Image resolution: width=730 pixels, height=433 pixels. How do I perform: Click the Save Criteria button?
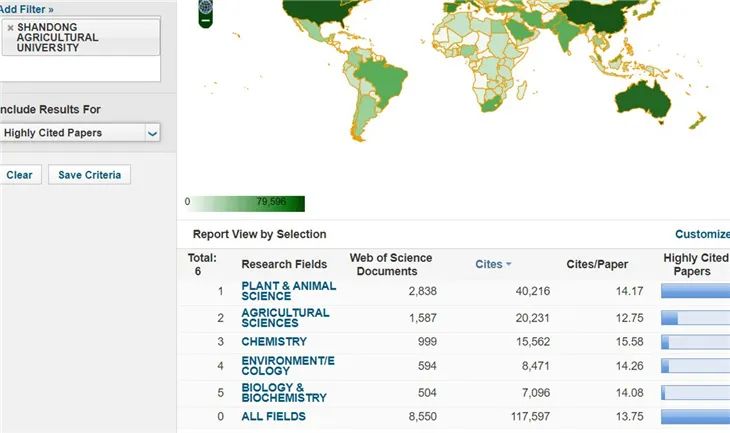[x=89, y=175]
